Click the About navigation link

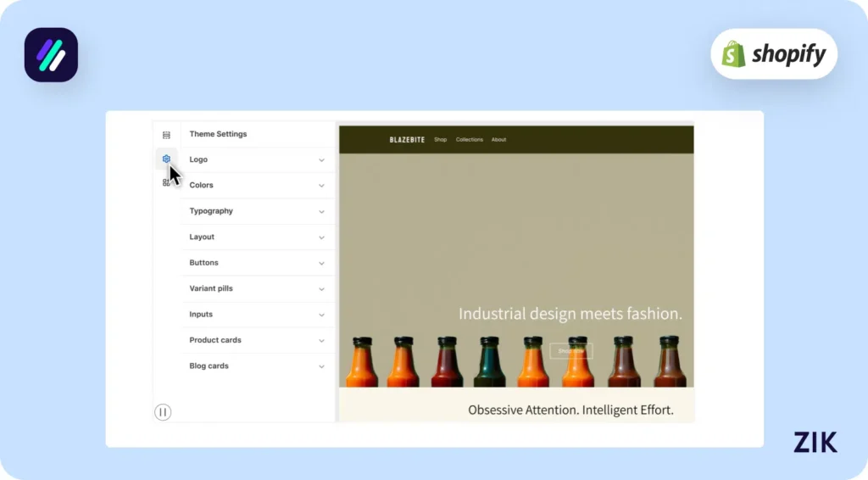tap(498, 140)
